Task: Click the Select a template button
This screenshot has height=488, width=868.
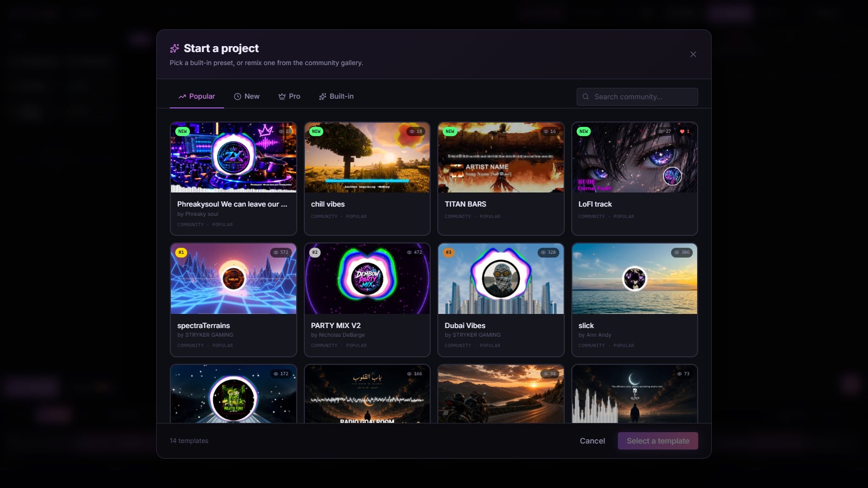Action: 658,441
